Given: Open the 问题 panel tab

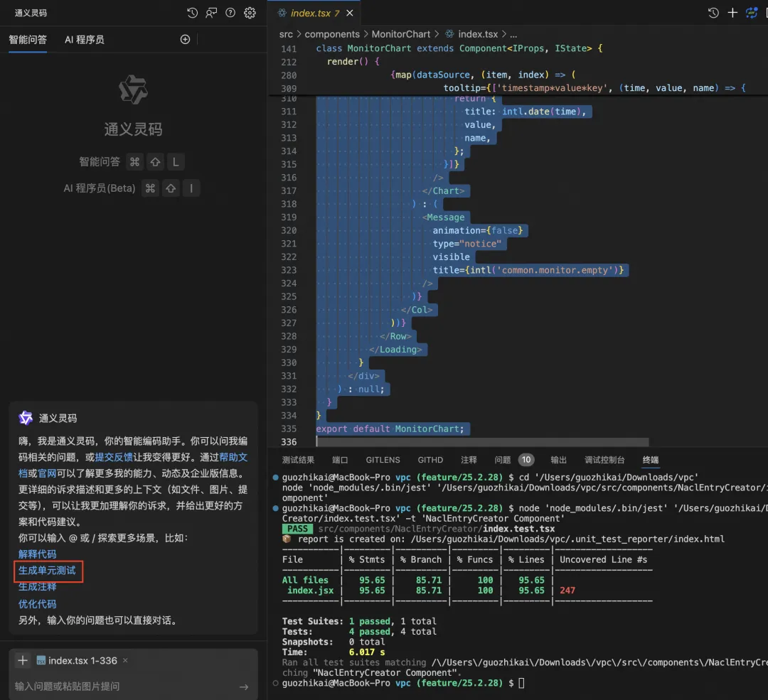Looking at the screenshot, I should (503, 460).
